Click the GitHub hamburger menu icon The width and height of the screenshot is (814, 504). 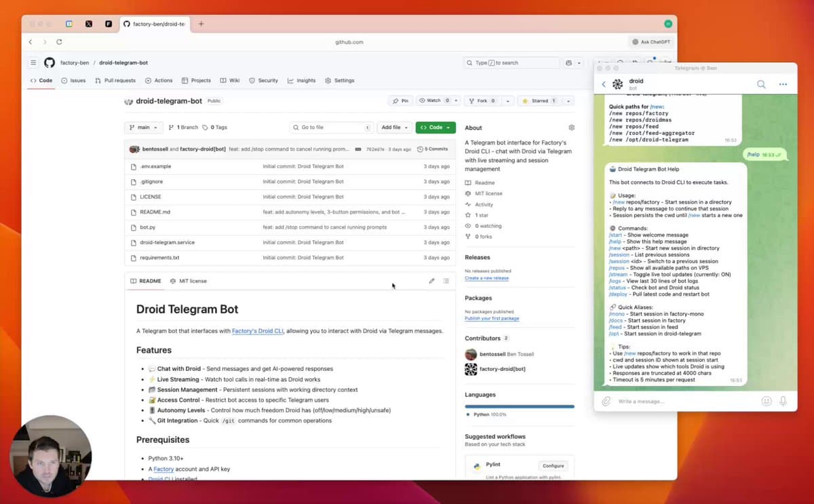point(33,62)
